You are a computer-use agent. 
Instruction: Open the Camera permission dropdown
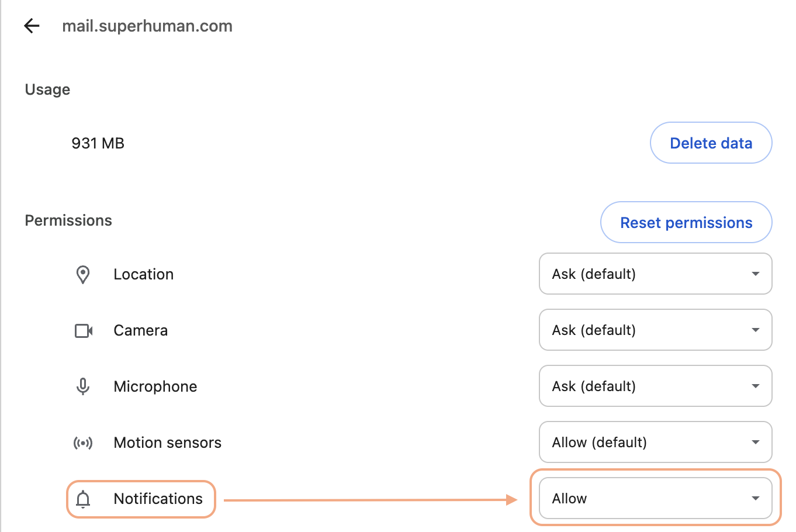[655, 330]
